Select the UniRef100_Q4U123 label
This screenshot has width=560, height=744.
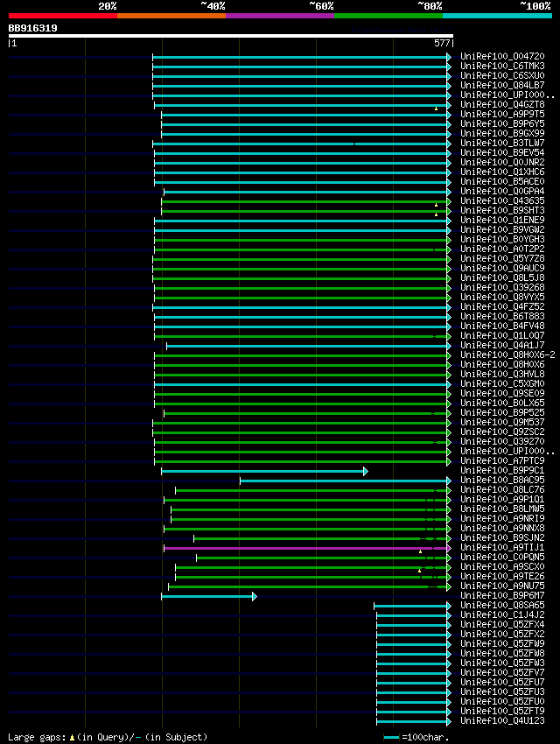pyautogui.click(x=502, y=721)
